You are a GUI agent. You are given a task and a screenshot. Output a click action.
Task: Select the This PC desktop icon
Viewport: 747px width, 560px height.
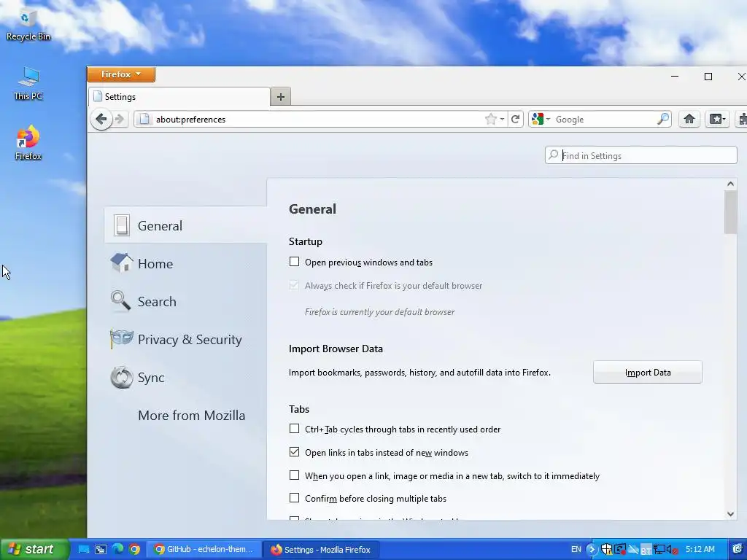coord(28,85)
